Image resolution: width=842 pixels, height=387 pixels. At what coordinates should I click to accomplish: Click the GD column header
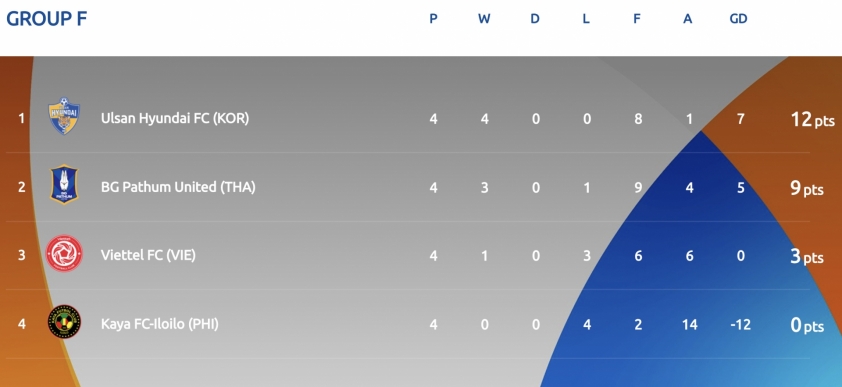[738, 19]
